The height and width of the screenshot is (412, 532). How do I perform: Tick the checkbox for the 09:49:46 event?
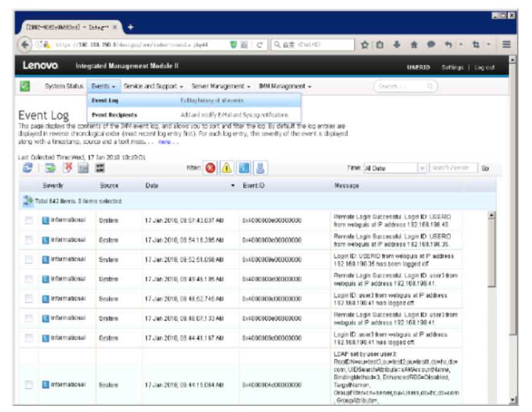pyautogui.click(x=29, y=279)
